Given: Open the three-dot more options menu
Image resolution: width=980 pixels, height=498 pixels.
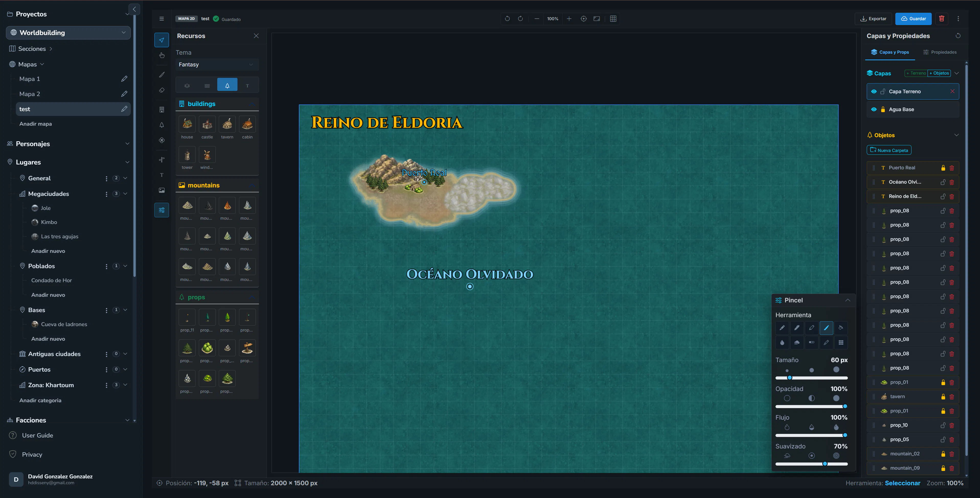Looking at the screenshot, I should click(958, 19).
